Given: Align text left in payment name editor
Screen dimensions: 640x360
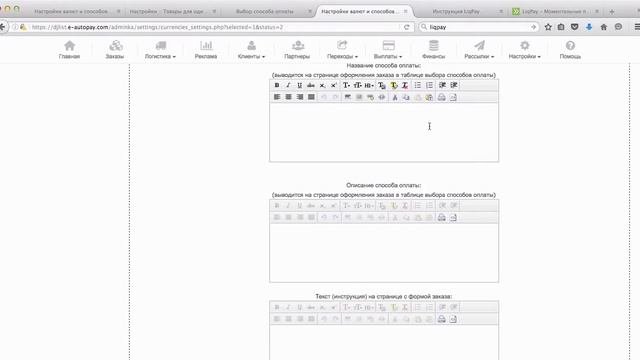Looking at the screenshot, I should [x=277, y=97].
